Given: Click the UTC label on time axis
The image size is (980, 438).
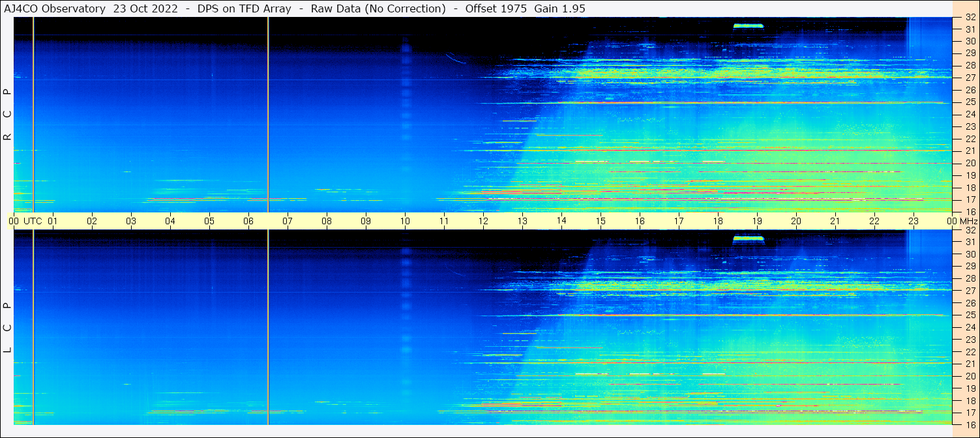Looking at the screenshot, I should click(33, 221).
